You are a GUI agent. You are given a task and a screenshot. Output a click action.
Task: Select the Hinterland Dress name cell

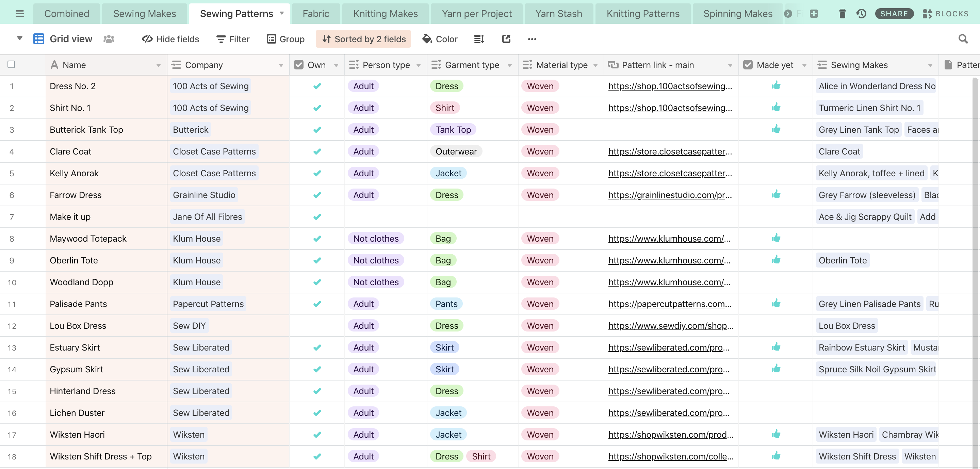coord(106,391)
